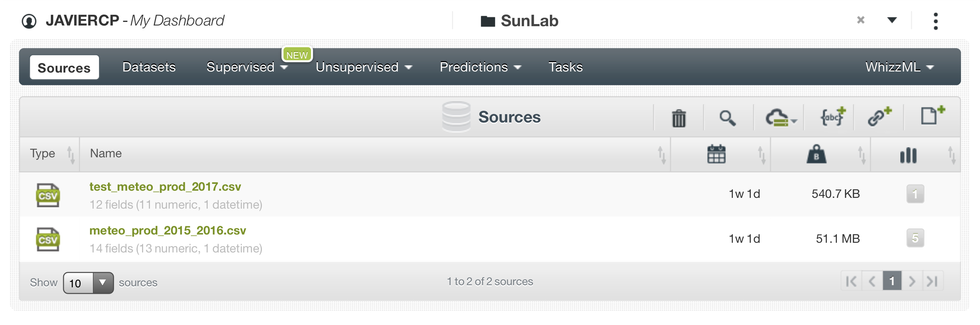Click the trash delete sources icon

(x=678, y=118)
